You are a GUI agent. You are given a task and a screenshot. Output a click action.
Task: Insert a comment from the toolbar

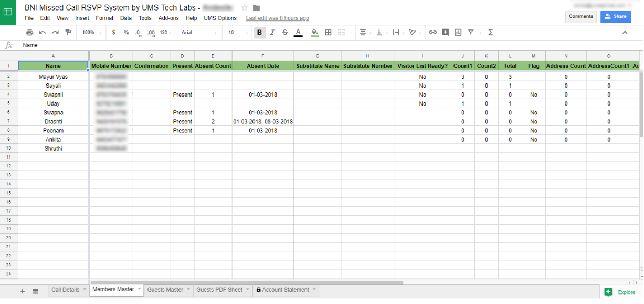click(x=446, y=33)
